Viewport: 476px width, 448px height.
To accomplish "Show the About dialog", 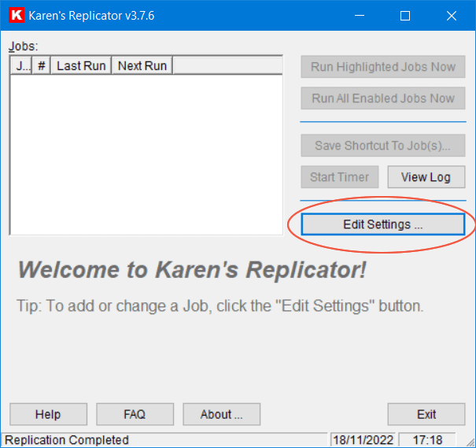I will tap(221, 414).
